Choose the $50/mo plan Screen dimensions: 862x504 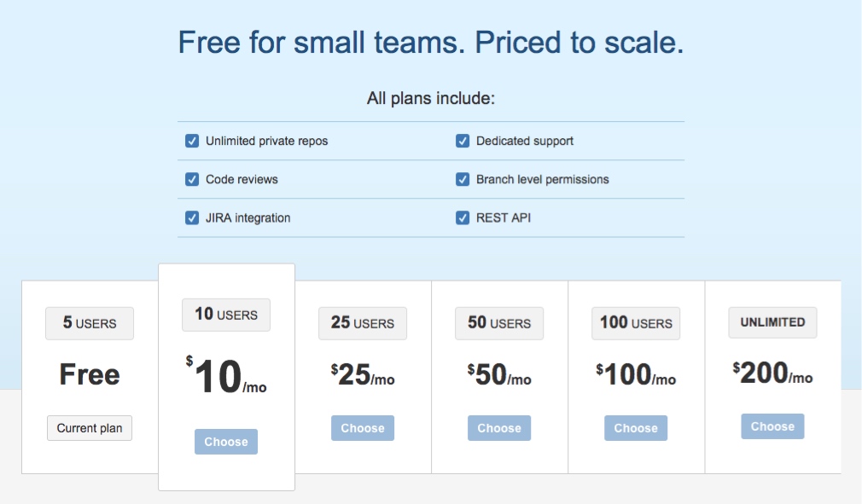(x=499, y=428)
